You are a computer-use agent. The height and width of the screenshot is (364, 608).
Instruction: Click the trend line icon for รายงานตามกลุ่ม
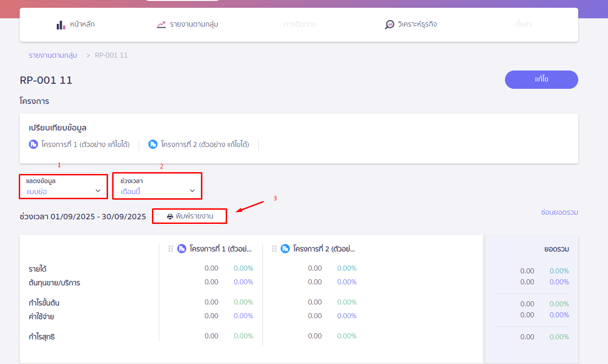(161, 25)
